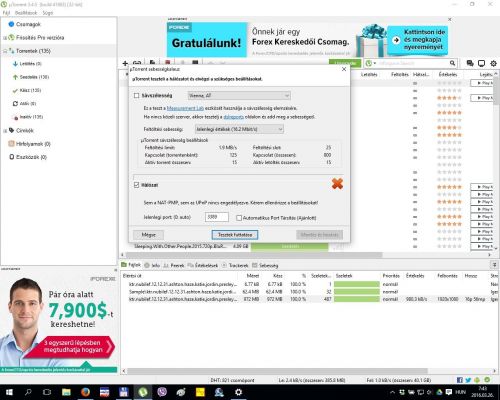Open the settings gear icon in toolbar

pyautogui.click(x=493, y=63)
